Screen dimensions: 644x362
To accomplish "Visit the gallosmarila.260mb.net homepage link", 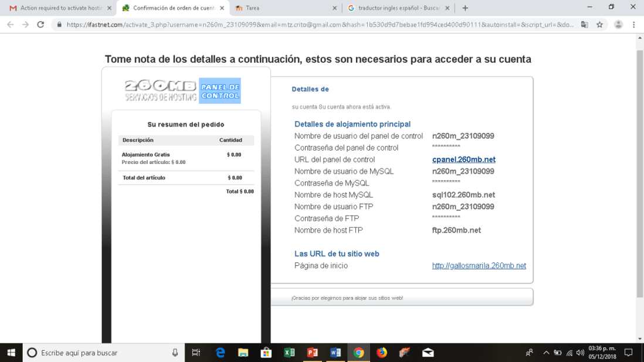I will coord(479,265).
